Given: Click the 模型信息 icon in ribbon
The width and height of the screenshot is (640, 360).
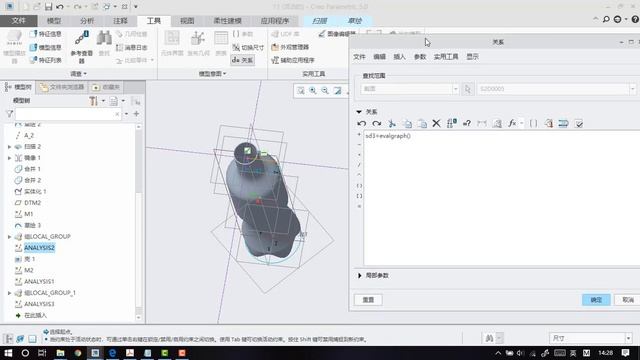Looking at the screenshot, I should point(33,47).
